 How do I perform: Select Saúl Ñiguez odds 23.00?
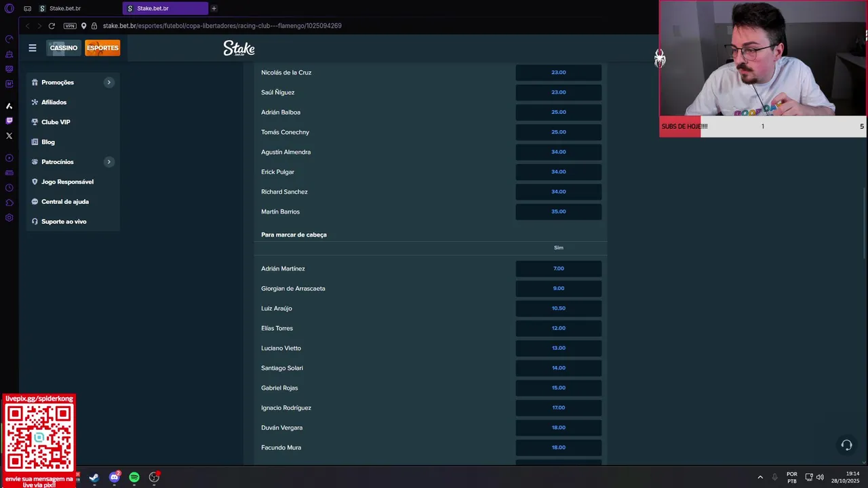pos(558,92)
